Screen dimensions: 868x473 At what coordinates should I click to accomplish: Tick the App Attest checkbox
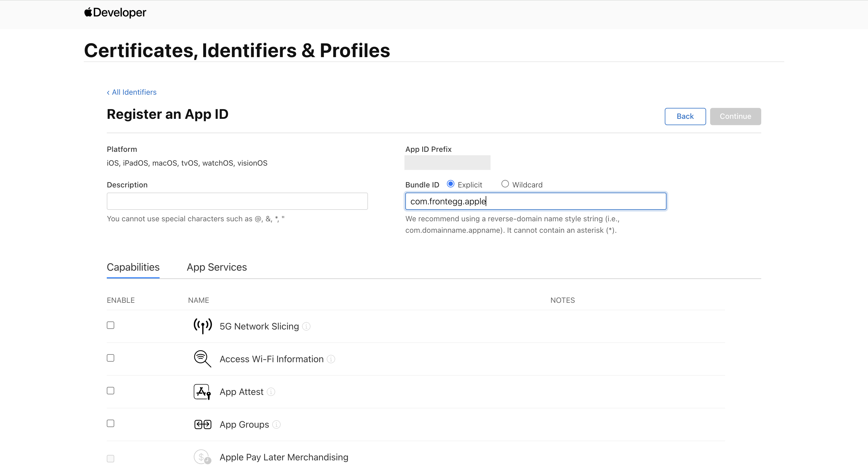pos(111,390)
